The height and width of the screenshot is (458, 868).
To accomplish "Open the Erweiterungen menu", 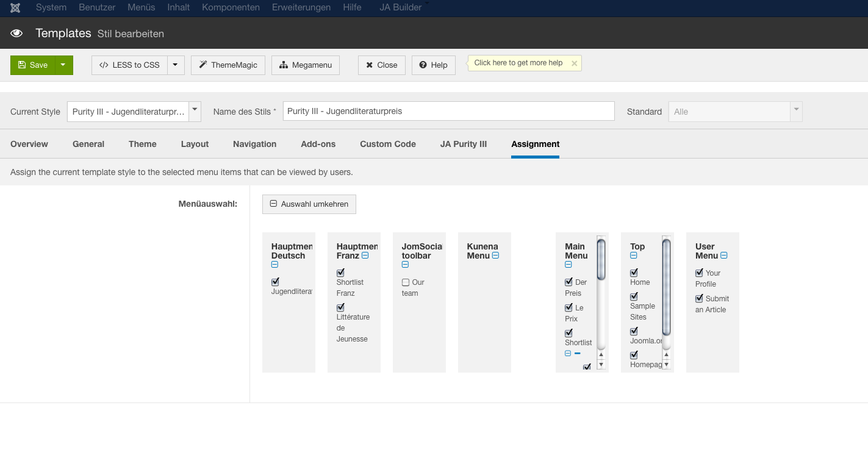I will [301, 7].
